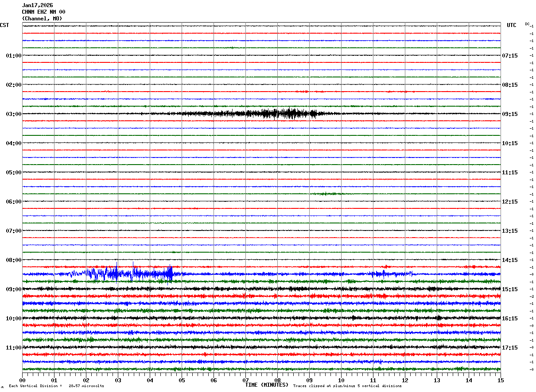Click the (Channel, MO) location text
The image size is (536, 392).
point(42,19)
